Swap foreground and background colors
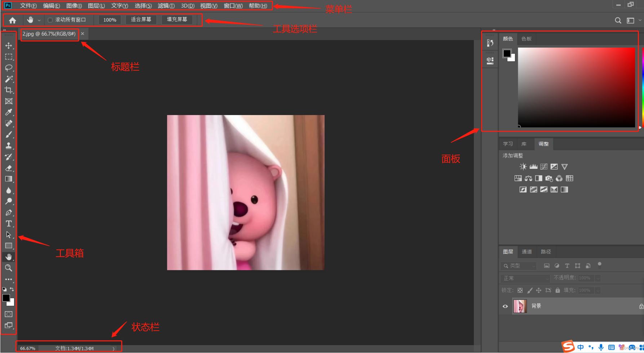Viewport: 644px width, 353px height. (x=12, y=289)
